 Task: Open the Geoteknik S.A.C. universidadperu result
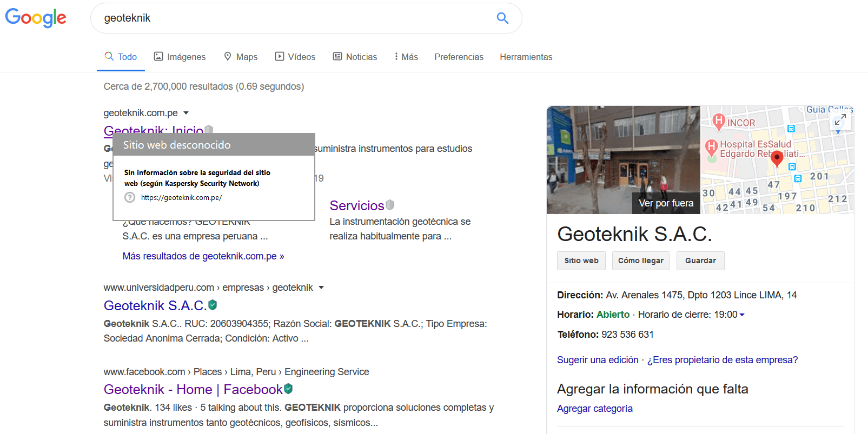155,306
